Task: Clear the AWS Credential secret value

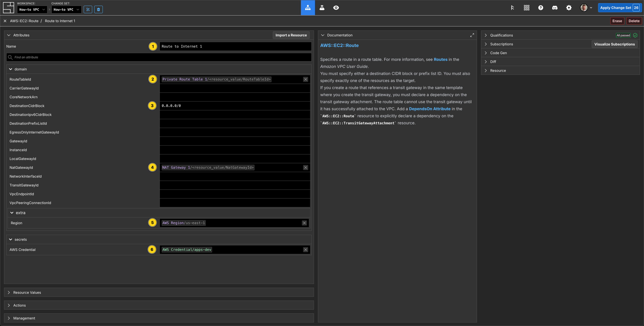Action: click(x=306, y=250)
